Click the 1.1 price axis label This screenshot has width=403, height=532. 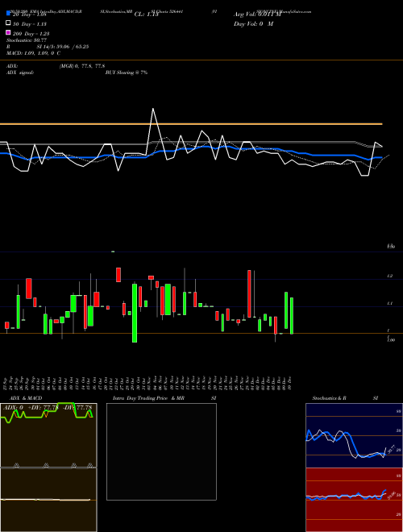pos(390,303)
